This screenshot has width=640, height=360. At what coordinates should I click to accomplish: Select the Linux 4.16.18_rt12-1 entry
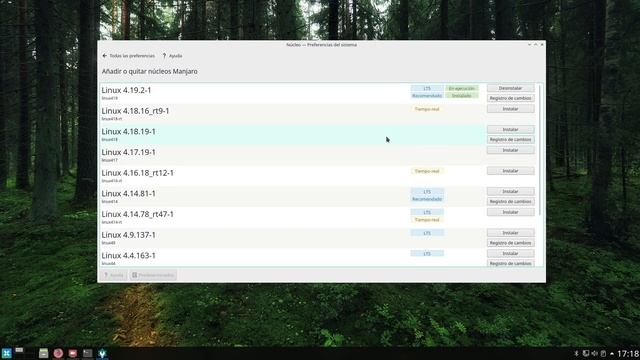[138, 173]
